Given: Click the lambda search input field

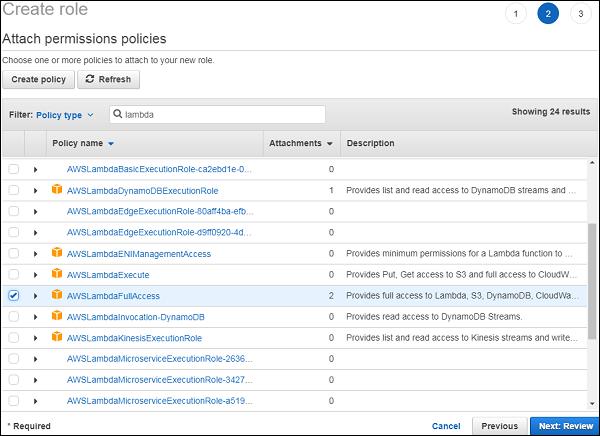Looking at the screenshot, I should click(220, 115).
